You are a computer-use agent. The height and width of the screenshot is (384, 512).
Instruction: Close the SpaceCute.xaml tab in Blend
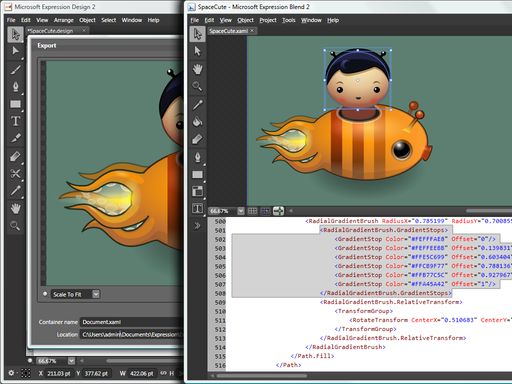(252, 31)
